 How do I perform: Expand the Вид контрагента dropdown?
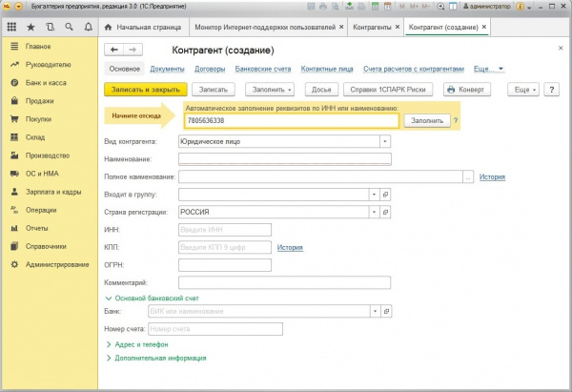coord(385,141)
